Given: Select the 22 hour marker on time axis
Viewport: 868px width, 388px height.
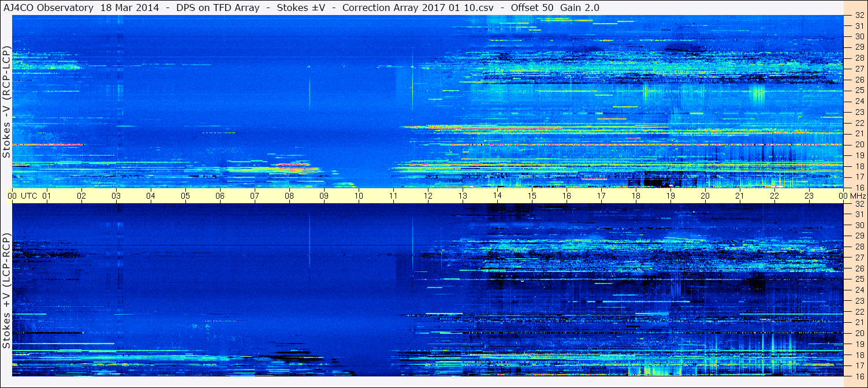Looking at the screenshot, I should [x=774, y=196].
